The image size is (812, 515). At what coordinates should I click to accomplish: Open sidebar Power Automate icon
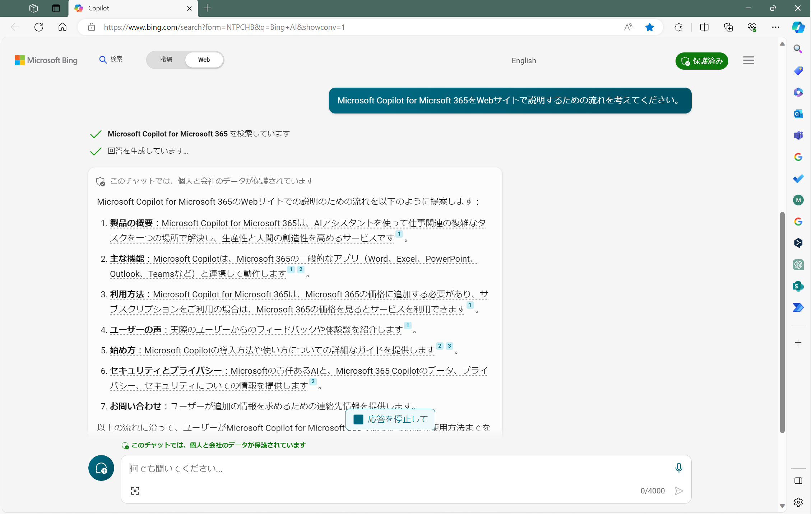798,307
